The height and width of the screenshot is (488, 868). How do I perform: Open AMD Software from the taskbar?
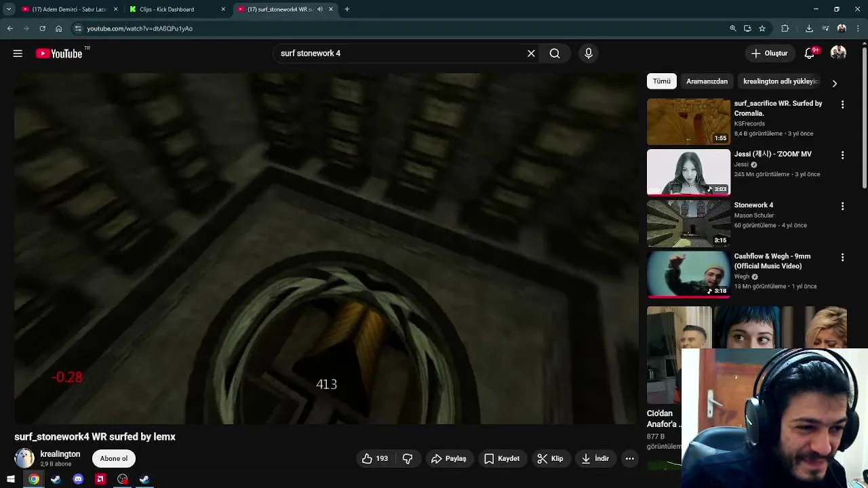pyautogui.click(x=100, y=479)
